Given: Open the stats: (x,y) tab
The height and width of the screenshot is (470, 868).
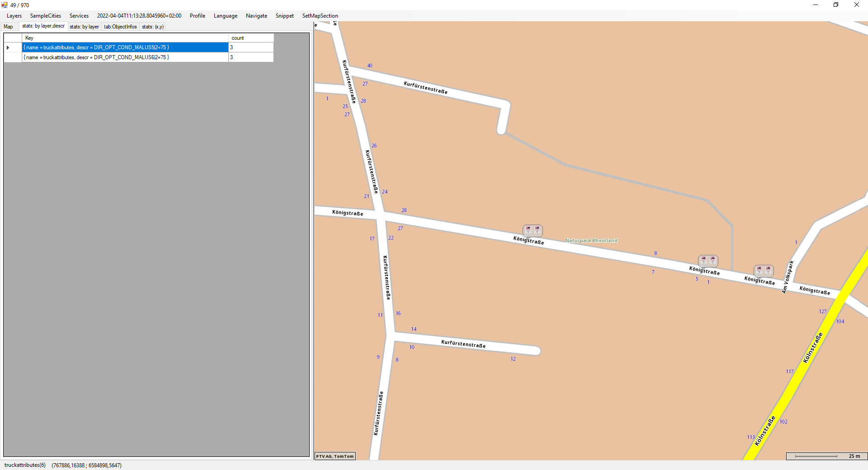Looking at the screenshot, I should click(153, 27).
